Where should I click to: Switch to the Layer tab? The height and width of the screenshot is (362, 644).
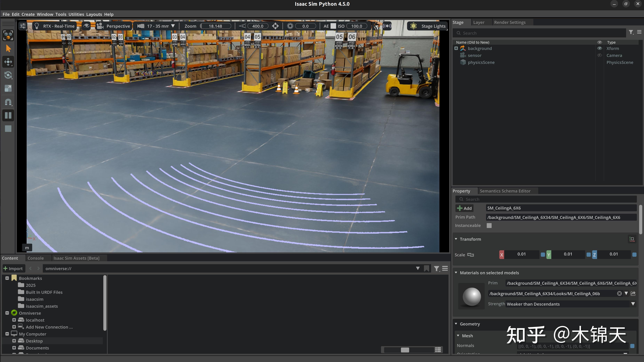point(479,22)
